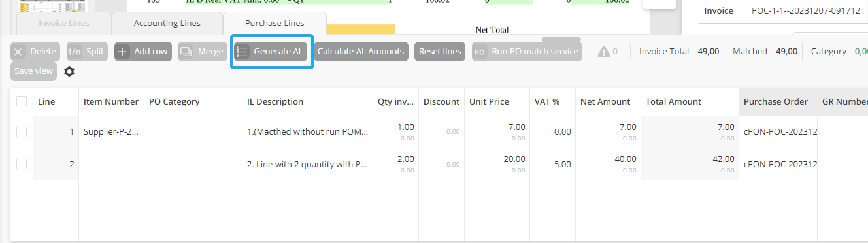Select the Purchase Lines tab

(275, 24)
